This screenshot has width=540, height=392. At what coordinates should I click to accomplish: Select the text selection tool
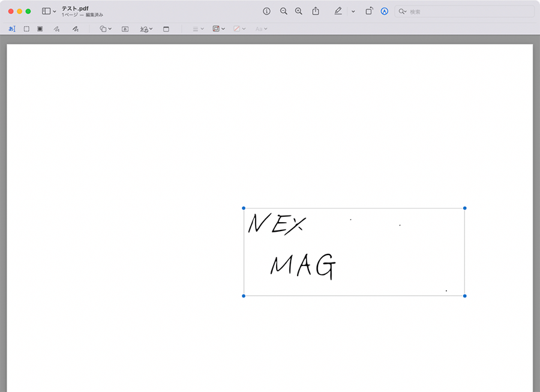click(x=12, y=29)
